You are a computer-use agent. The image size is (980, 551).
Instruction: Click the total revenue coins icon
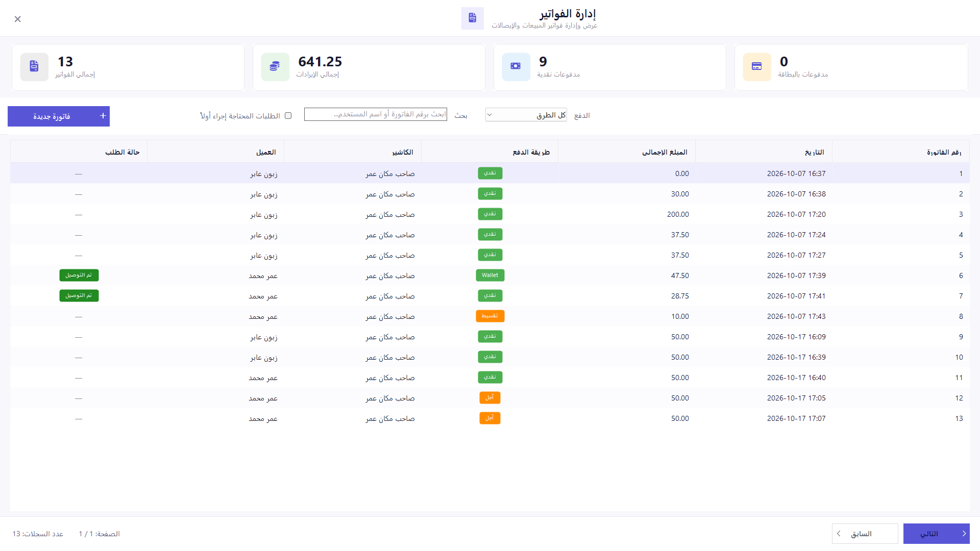pos(275,66)
